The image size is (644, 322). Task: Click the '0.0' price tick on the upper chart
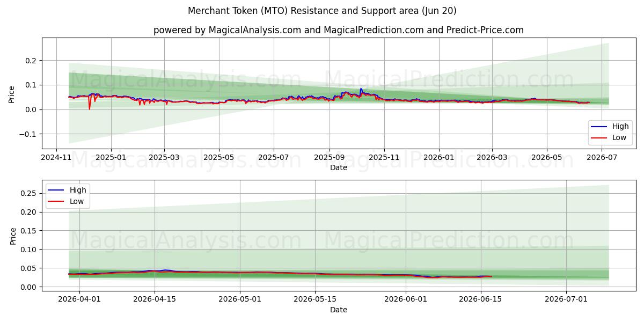32,109
